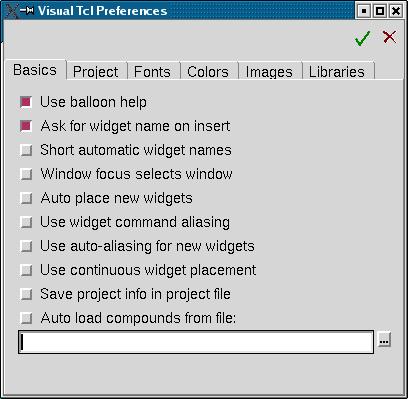Close the Visual Tcl Preferences window
Viewport: 408px width, 399px height.
point(396,11)
